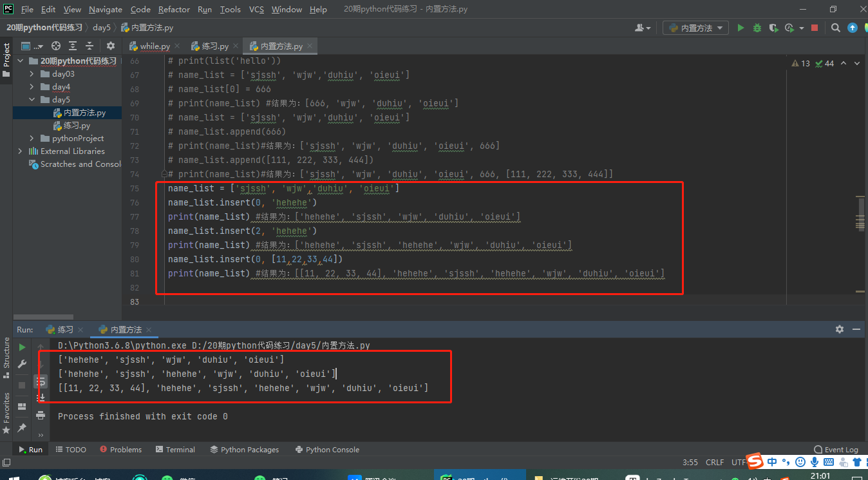The image size is (868, 480).
Task: Click the 13 warnings indicator
Action: coord(800,63)
